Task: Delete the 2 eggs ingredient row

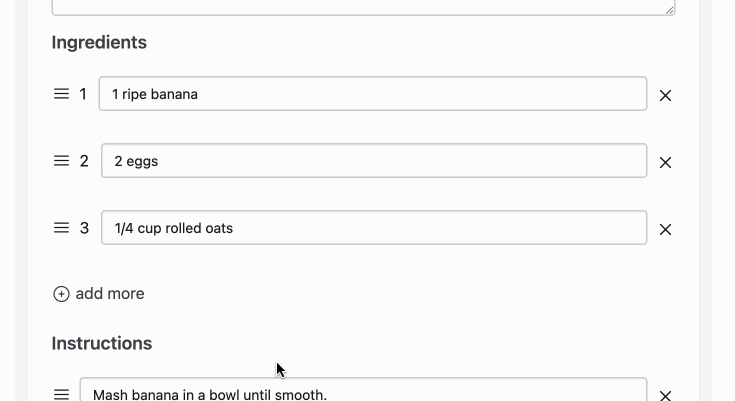Action: (665, 163)
